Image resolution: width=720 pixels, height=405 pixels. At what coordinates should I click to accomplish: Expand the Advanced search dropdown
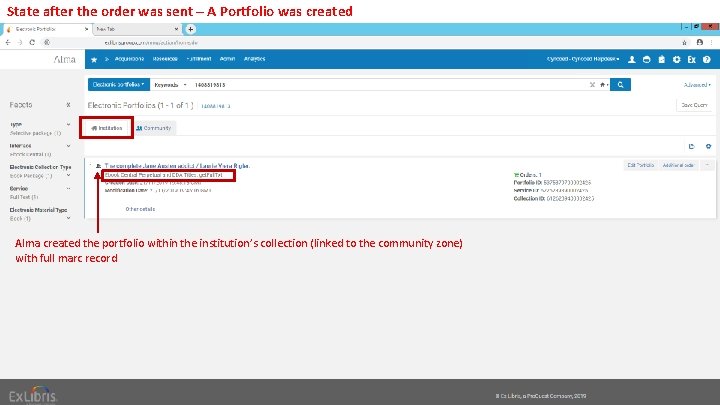(x=697, y=85)
